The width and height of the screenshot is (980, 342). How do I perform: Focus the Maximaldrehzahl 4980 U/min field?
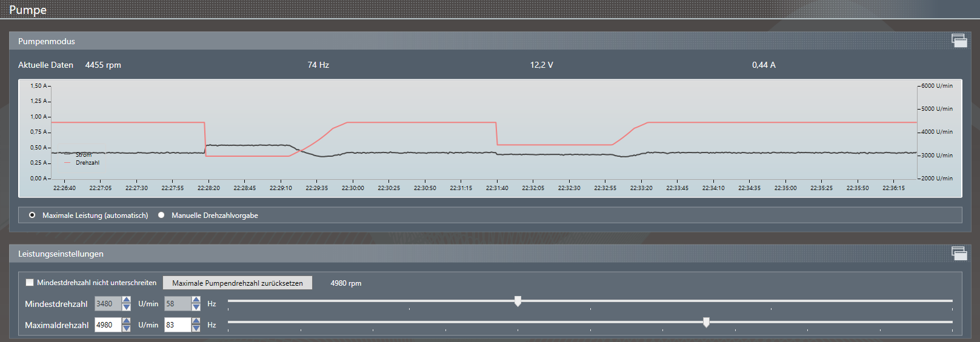tap(108, 325)
